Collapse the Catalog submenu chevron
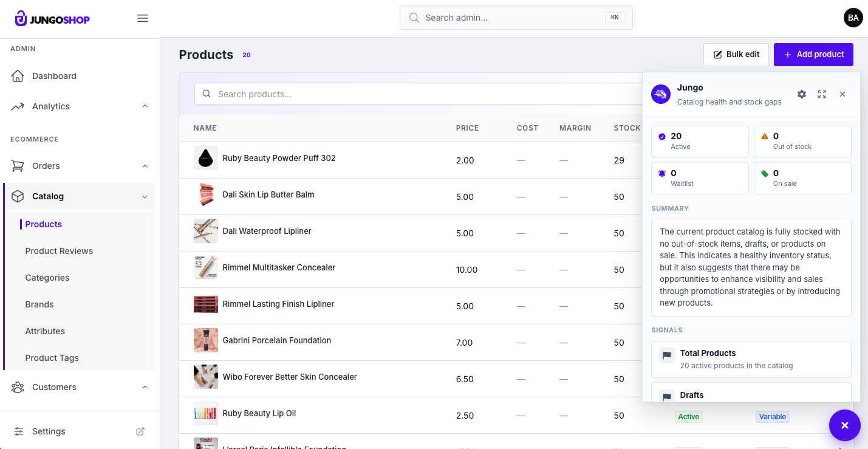The height and width of the screenshot is (449, 868). pyautogui.click(x=145, y=196)
